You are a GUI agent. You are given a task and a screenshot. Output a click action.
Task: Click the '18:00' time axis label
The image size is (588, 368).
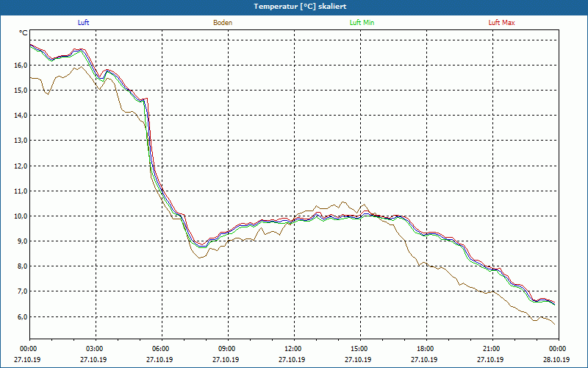[x=425, y=349]
